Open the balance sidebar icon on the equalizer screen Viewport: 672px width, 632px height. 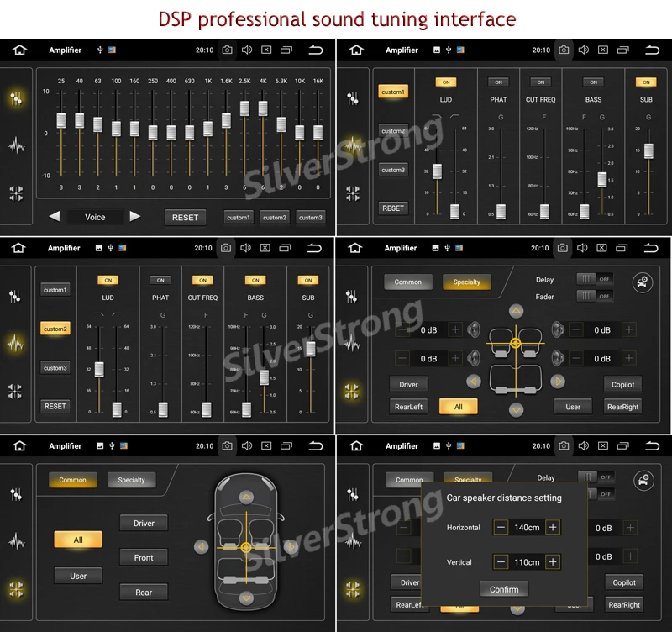[16, 193]
